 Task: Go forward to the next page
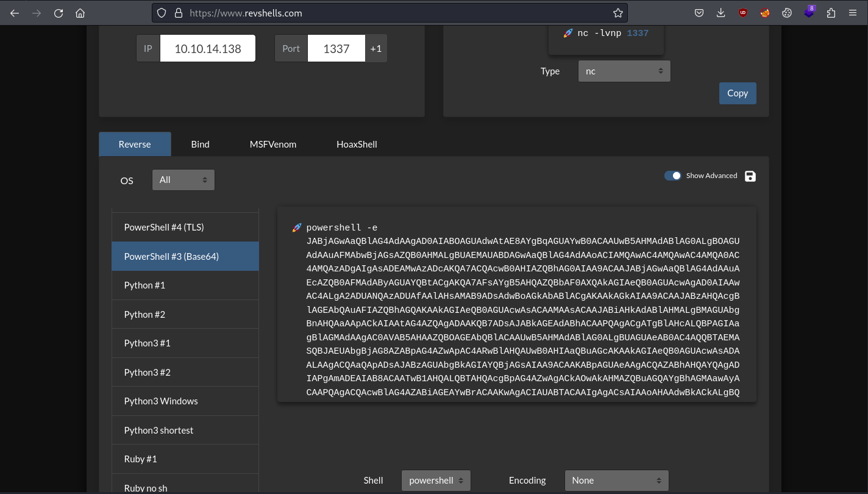(37, 13)
